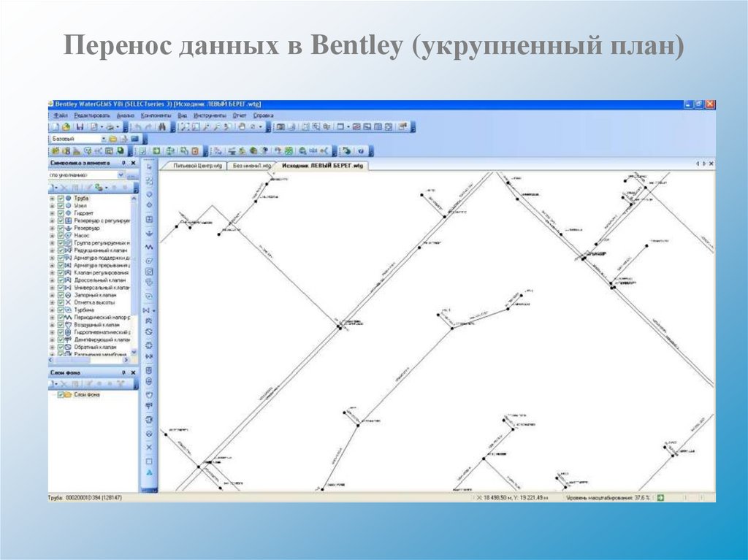
Task: Open the Анализ menu
Action: point(126,115)
